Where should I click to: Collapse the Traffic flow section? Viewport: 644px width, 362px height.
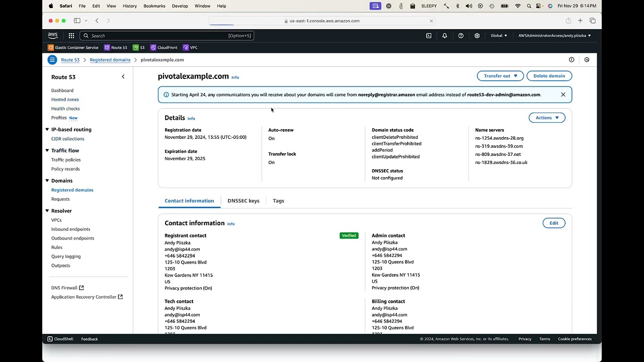(47, 151)
